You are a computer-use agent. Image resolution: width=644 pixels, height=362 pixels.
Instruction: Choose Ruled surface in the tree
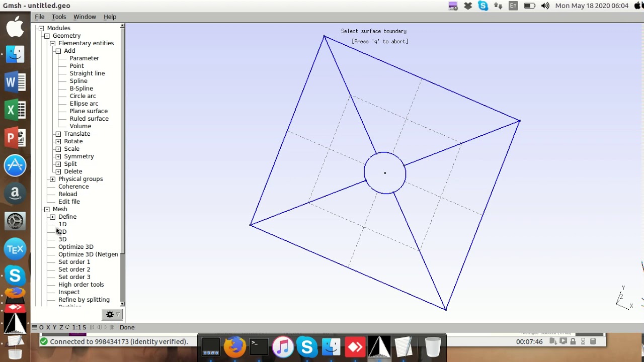point(89,119)
